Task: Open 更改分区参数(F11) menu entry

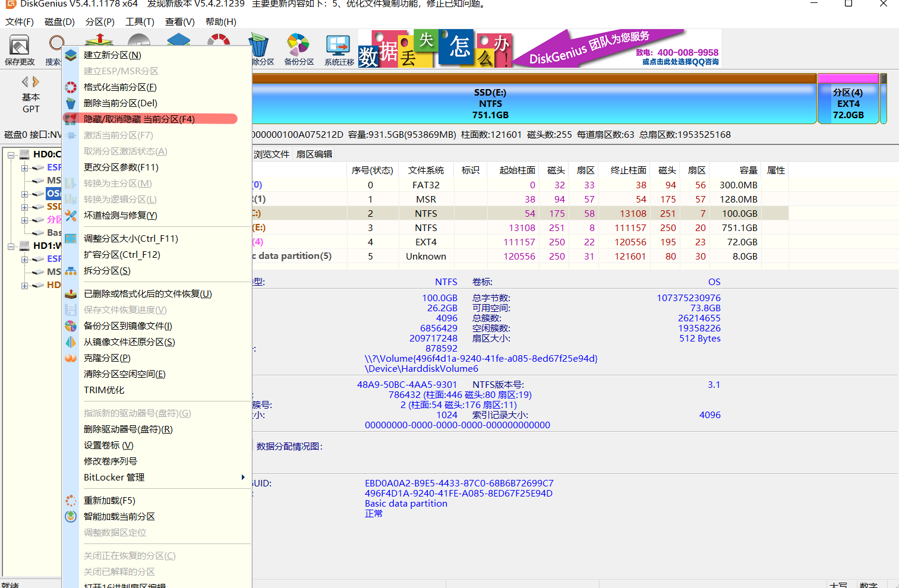Action: click(x=121, y=167)
